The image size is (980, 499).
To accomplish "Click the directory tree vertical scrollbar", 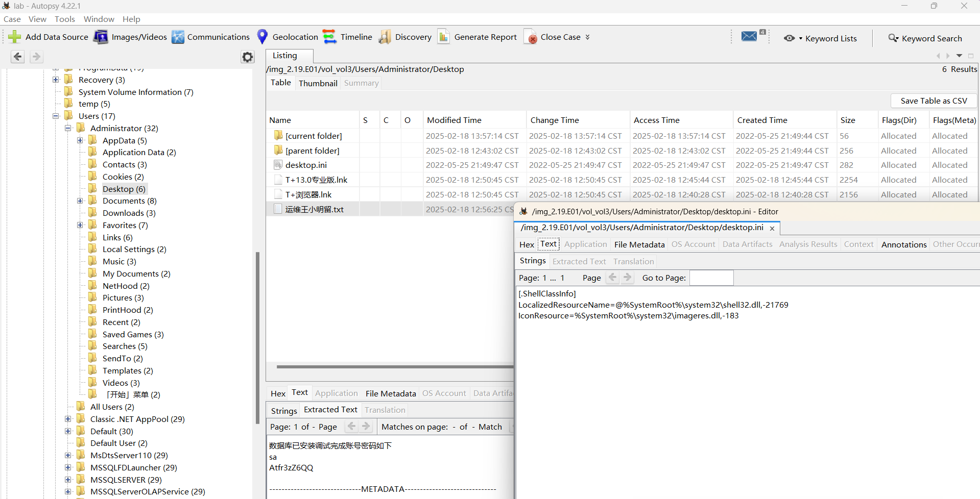I will tap(258, 337).
